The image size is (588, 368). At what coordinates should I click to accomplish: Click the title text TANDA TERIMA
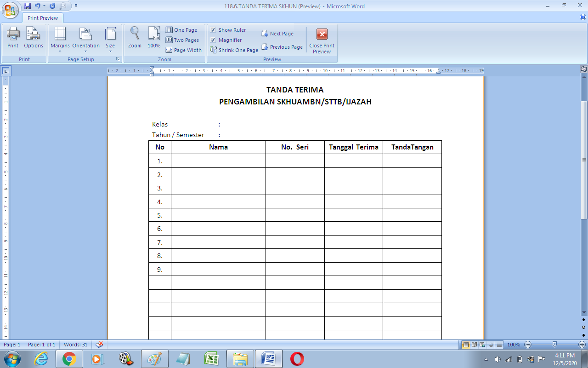click(x=295, y=90)
